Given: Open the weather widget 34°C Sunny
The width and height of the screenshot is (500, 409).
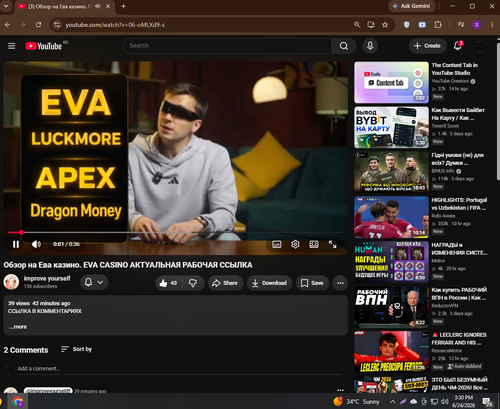Looking at the screenshot, I should (357, 401).
